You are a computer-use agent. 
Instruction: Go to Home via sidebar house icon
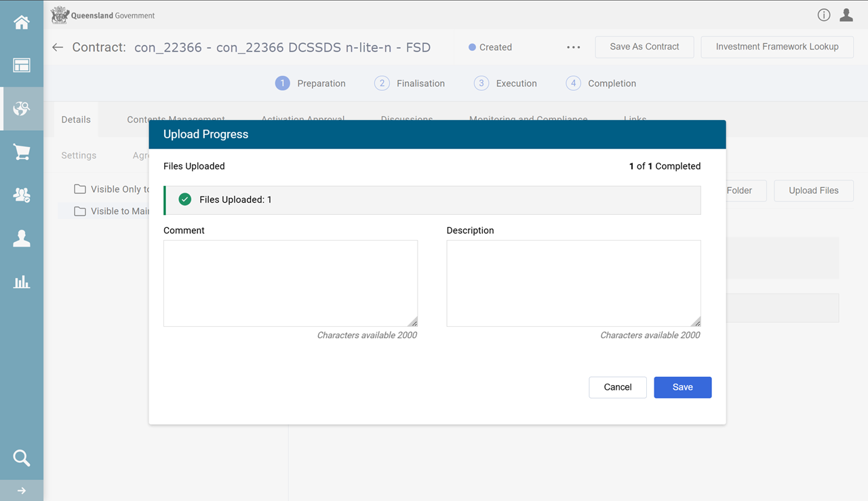pos(22,22)
